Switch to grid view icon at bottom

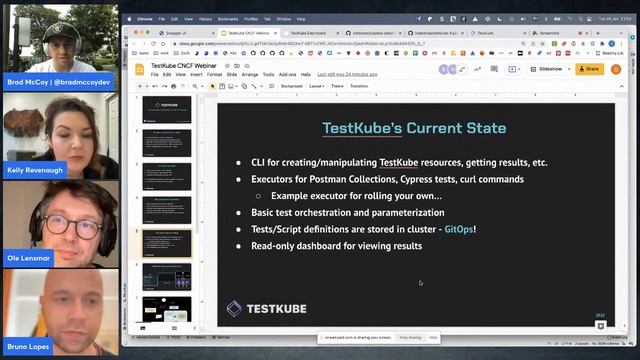coord(174,328)
